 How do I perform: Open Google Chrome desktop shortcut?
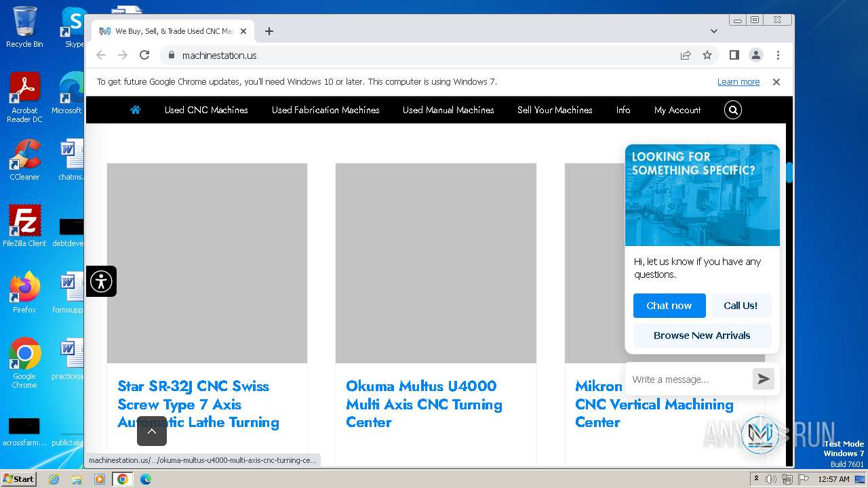pos(24,363)
